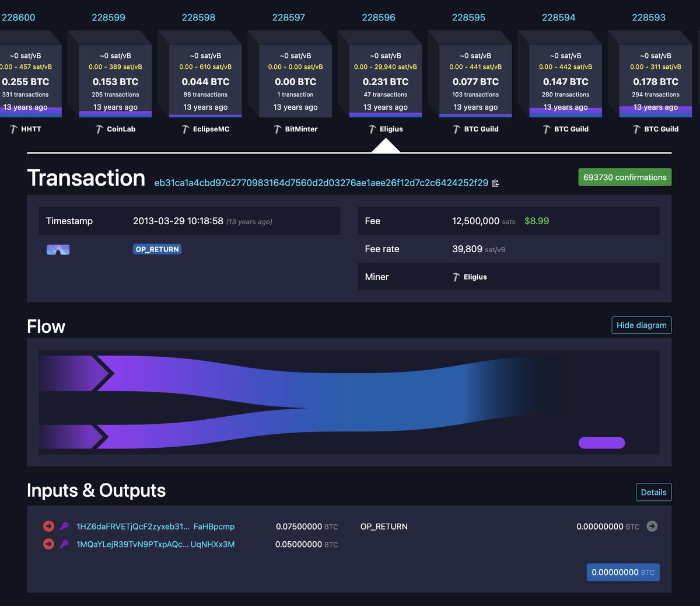Click timestamp 2013-03-29 10:18:58
700x606 pixels.
178,221
